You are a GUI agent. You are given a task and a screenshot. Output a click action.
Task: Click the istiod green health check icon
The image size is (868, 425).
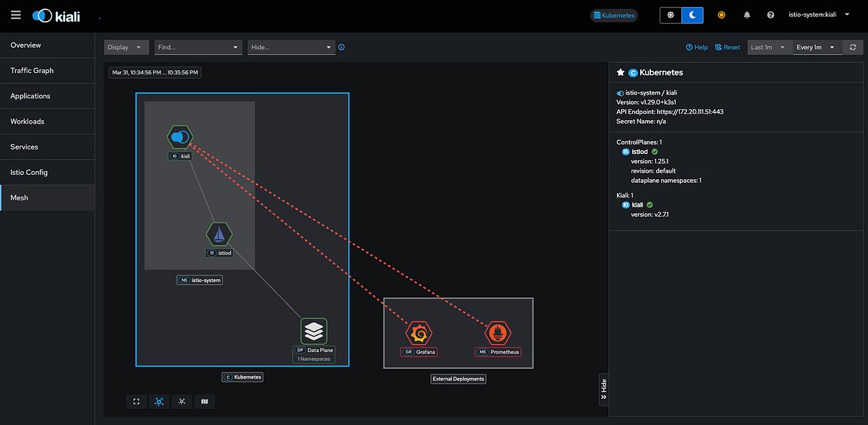point(654,152)
